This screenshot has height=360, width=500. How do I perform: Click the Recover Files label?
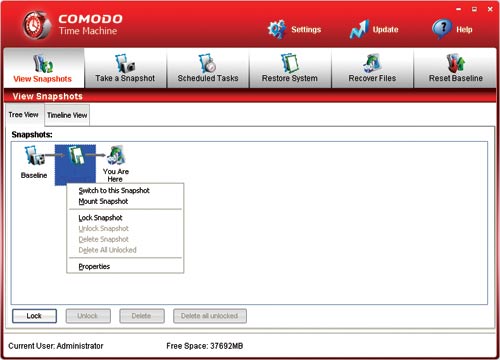point(372,78)
